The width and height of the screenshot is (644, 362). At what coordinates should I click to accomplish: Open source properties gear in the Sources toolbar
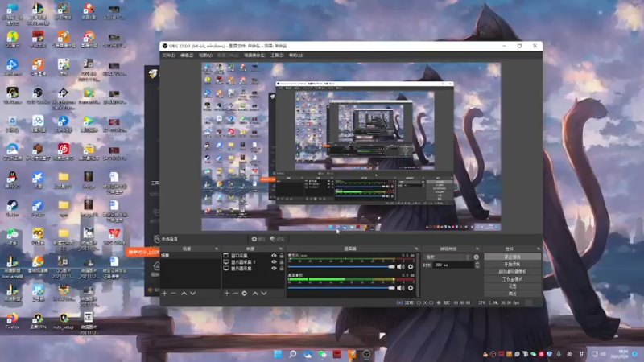[x=245, y=294]
